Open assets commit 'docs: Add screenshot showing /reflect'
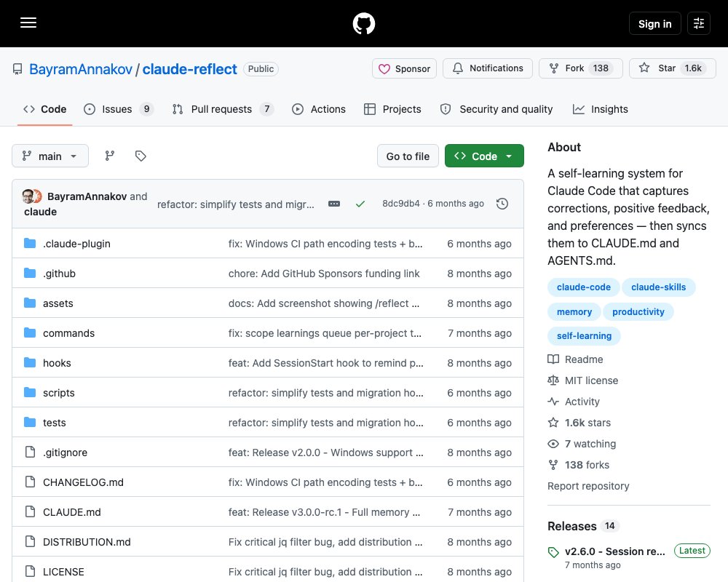The image size is (728, 582). 324,303
